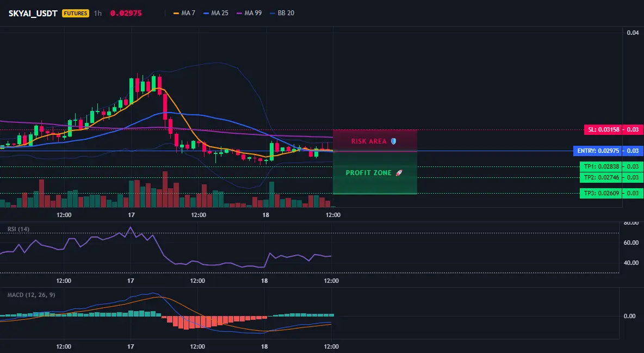Click the MA 25 legend entry
This screenshot has height=353, width=644.
[x=216, y=13]
